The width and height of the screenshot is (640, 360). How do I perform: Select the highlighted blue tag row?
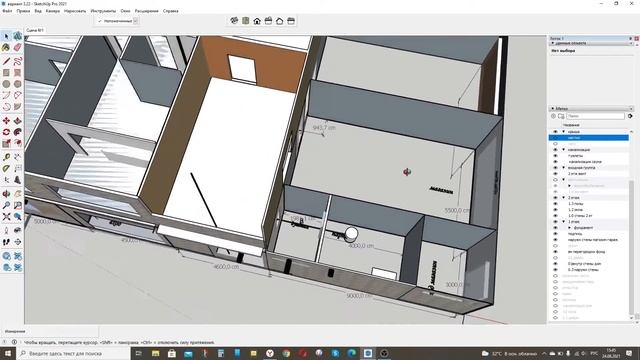[x=589, y=138]
